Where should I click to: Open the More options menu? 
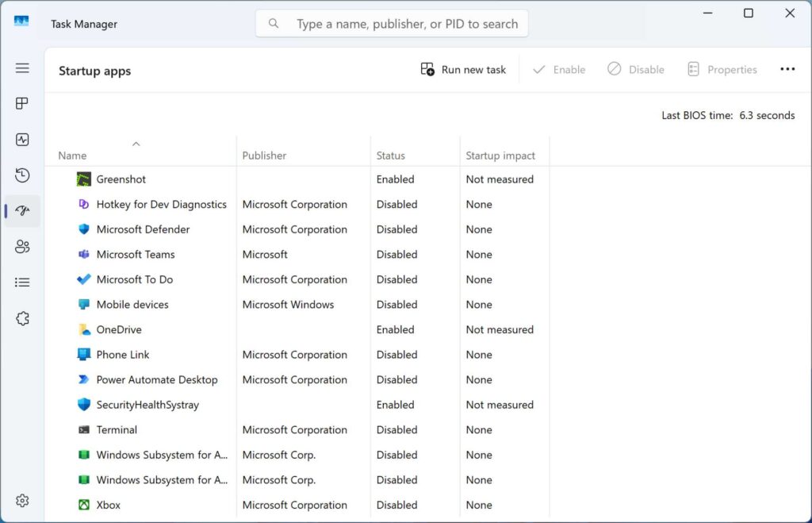(x=787, y=69)
